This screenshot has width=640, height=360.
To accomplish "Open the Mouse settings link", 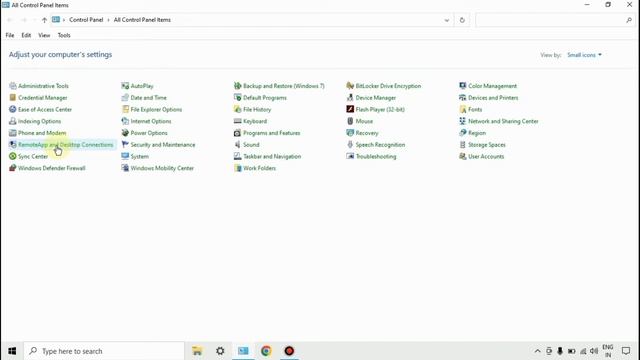I will [x=364, y=121].
